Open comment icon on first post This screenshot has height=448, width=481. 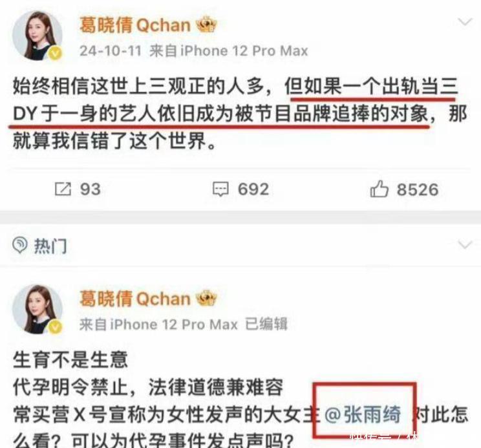point(220,189)
